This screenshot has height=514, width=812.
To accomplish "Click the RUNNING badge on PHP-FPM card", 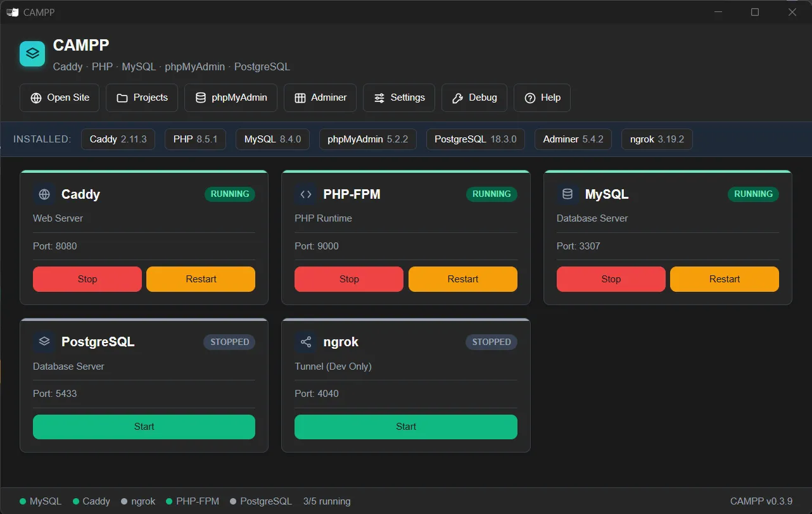I will [x=492, y=194].
